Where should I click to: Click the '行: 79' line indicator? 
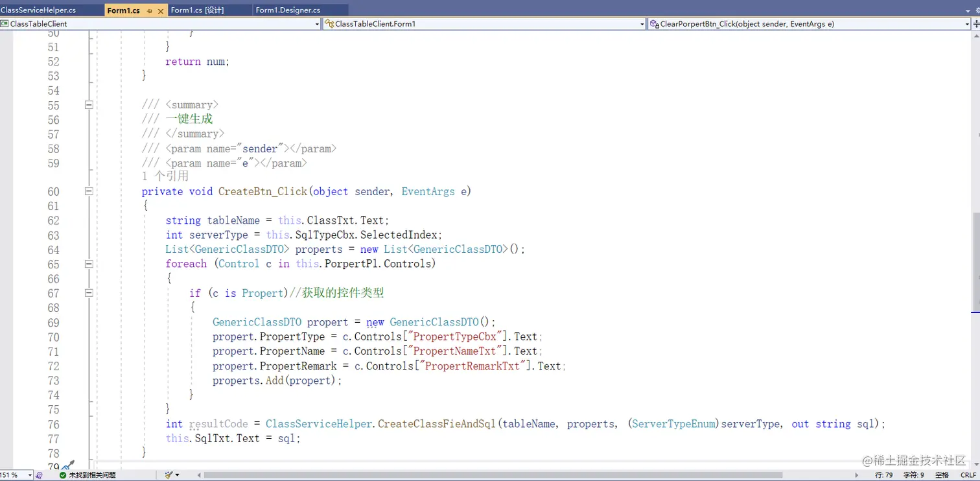885,475
